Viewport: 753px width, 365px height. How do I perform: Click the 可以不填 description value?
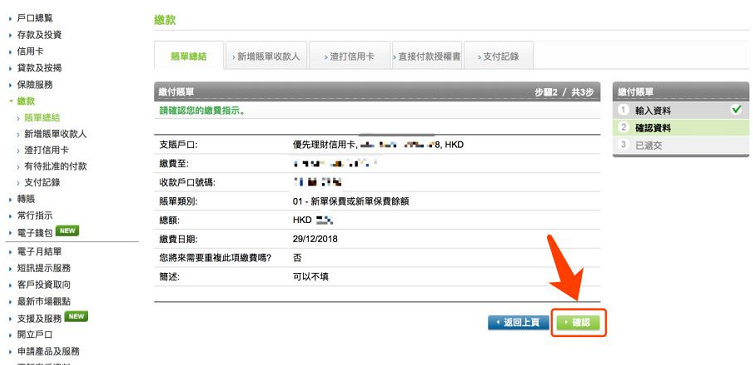pyautogui.click(x=311, y=277)
